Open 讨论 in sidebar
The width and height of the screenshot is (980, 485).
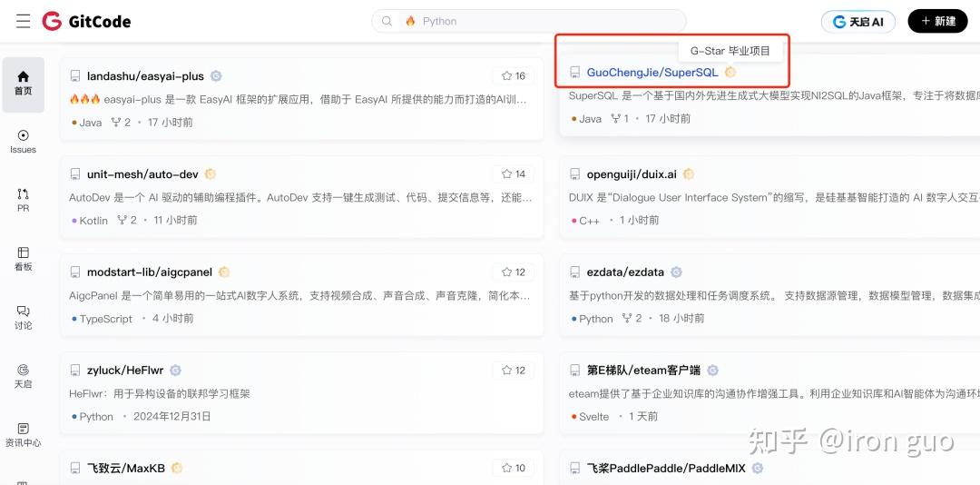coord(23,318)
